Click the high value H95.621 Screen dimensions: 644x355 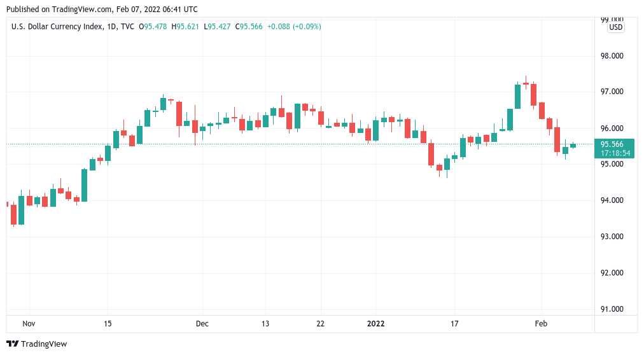click(187, 27)
